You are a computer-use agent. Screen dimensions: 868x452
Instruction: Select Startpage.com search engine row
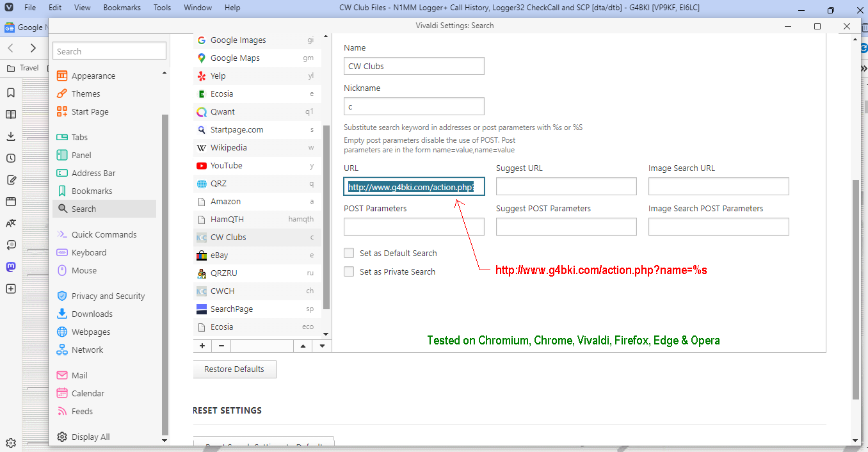[257, 129]
